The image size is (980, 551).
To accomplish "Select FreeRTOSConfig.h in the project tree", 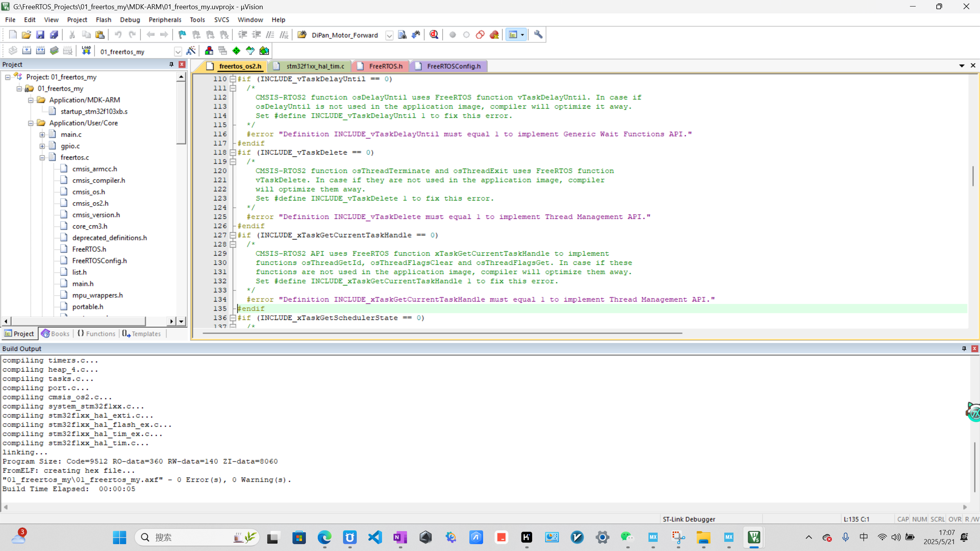I will (100, 261).
